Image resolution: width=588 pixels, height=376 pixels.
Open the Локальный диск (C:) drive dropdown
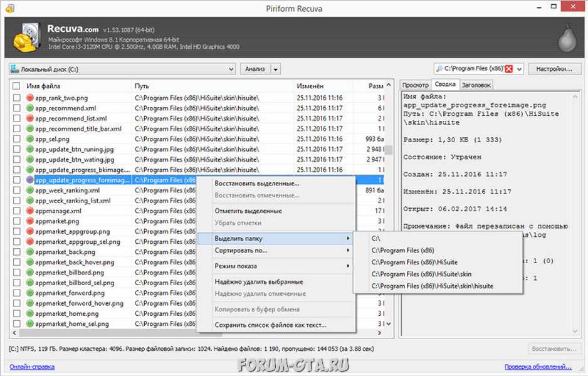(x=231, y=69)
